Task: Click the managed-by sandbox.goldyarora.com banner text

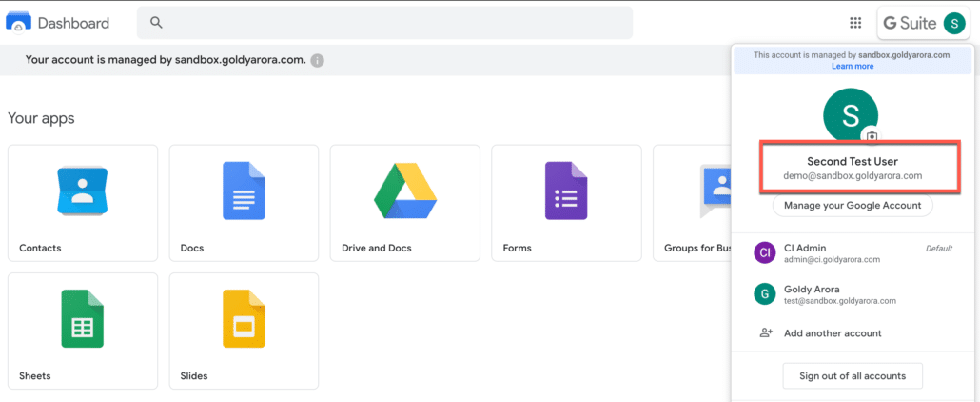Action: (166, 60)
